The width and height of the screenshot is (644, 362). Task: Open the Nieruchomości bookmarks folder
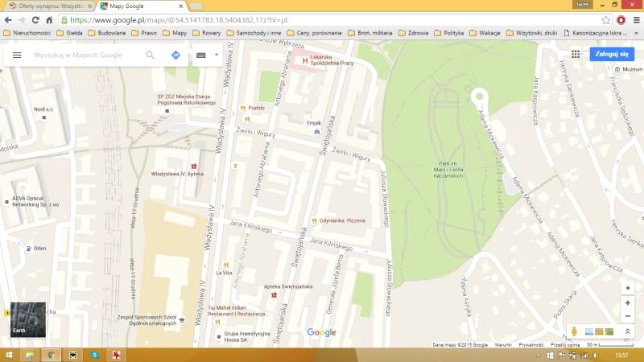tap(27, 33)
